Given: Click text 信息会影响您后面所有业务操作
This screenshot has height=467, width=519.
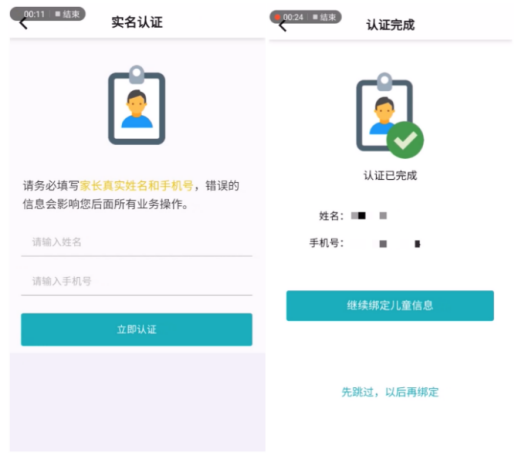Looking at the screenshot, I should coord(105,204).
